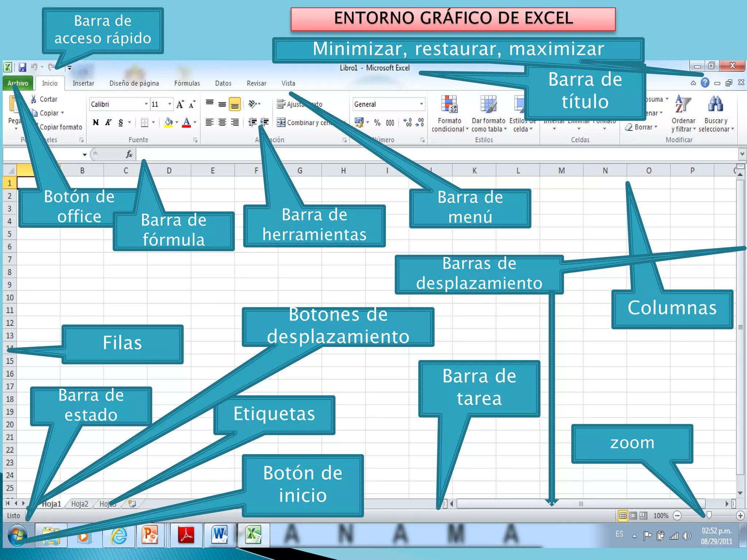Switch to Page Layout view in status bar
The image size is (747, 560).
633,516
